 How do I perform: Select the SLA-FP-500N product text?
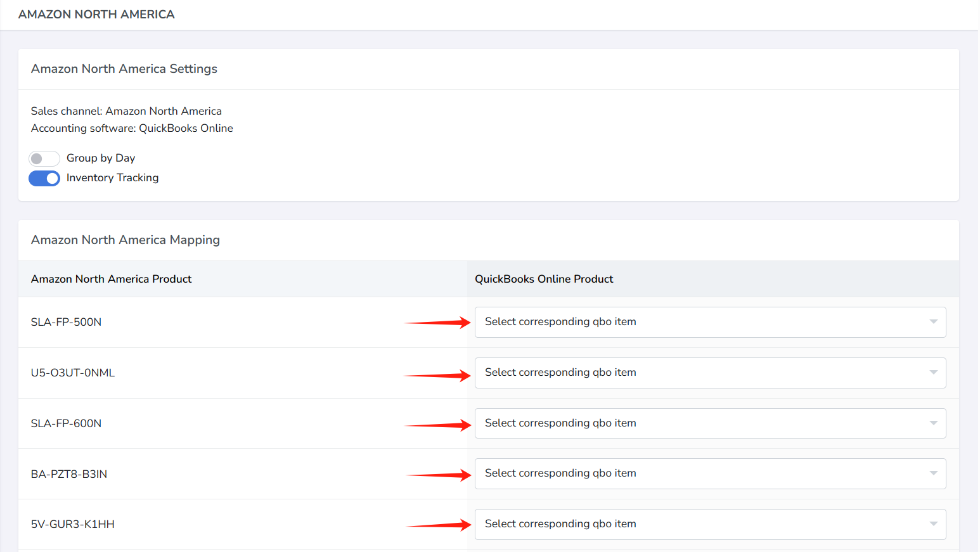point(66,322)
